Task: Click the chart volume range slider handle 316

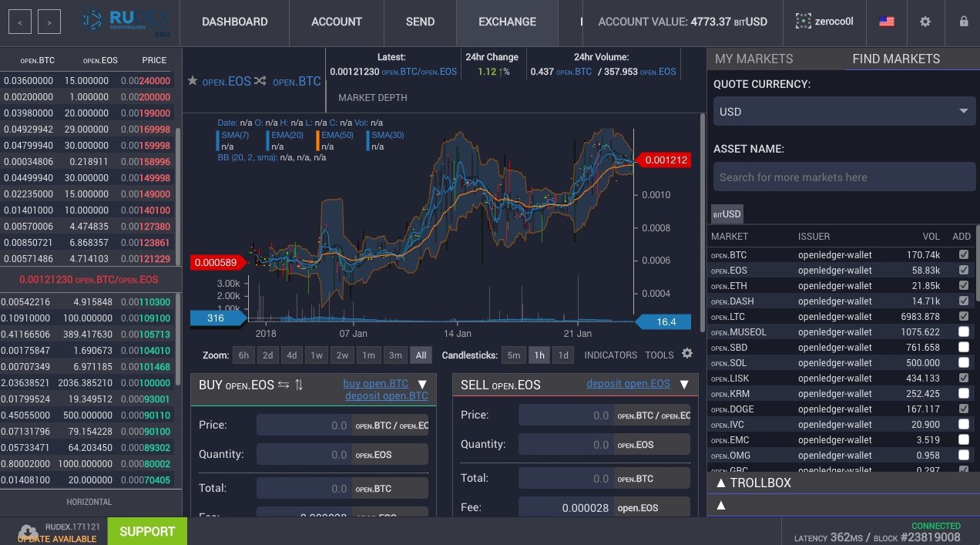Action: pyautogui.click(x=219, y=318)
